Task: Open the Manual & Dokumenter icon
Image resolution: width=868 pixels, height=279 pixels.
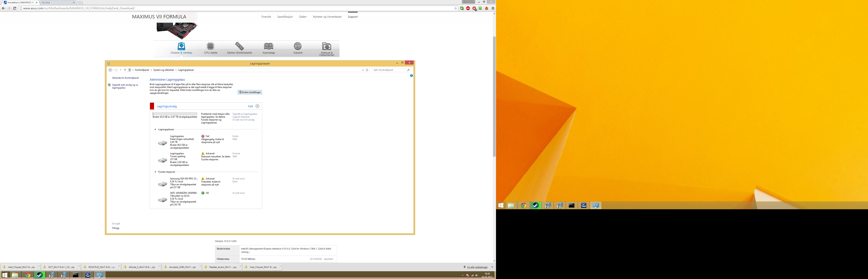Action: click(326, 46)
